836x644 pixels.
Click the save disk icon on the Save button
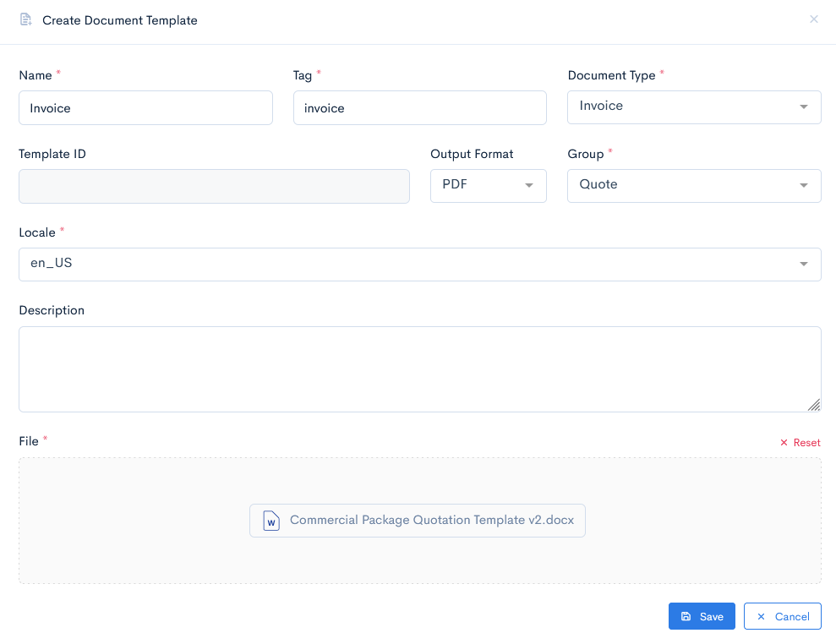[686, 616]
